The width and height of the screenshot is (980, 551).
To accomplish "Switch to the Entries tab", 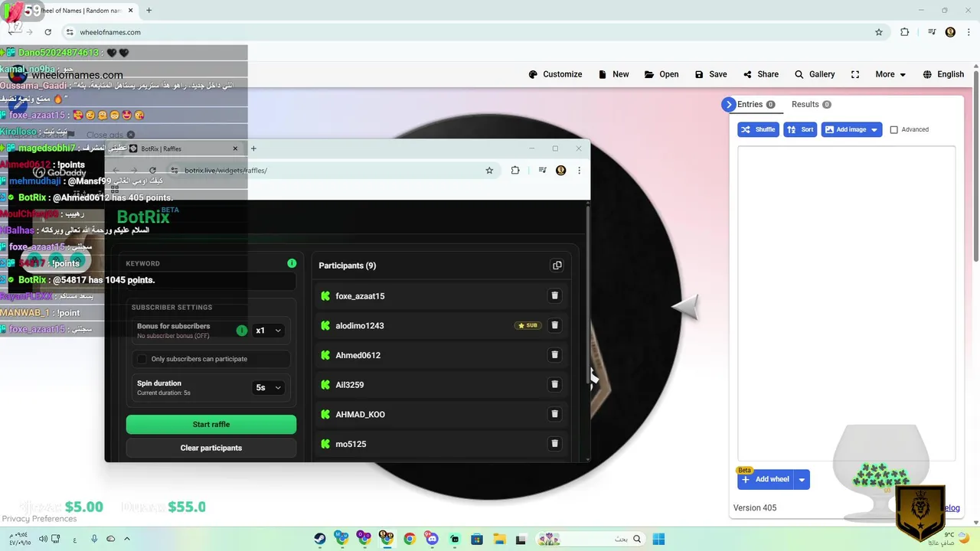I will tap(756, 104).
